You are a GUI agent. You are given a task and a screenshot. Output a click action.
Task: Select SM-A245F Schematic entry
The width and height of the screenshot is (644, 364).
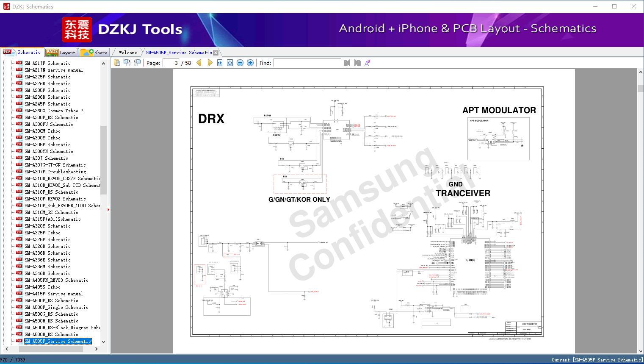[x=47, y=104]
